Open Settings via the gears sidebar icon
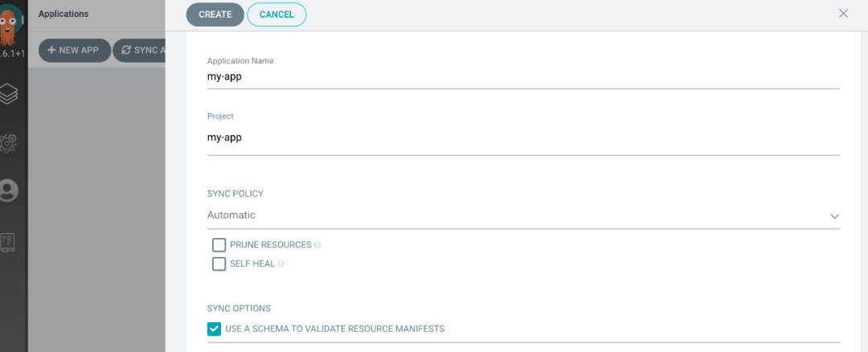 pyautogui.click(x=9, y=143)
